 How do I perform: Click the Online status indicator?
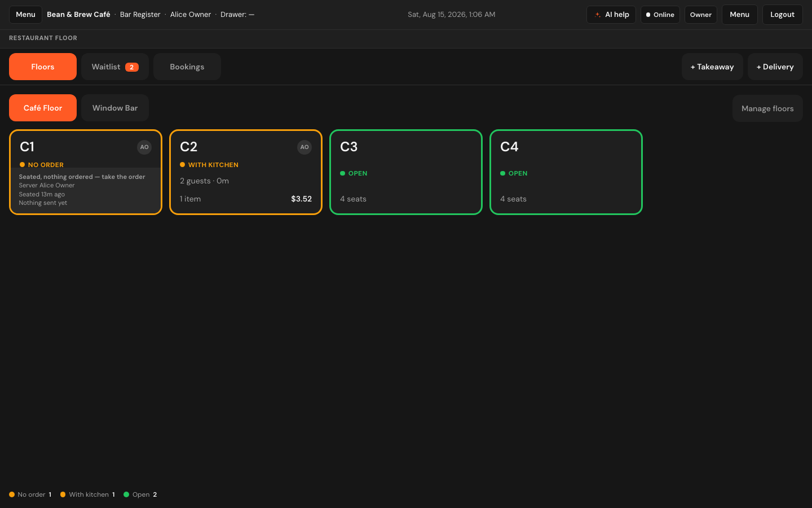pos(660,15)
